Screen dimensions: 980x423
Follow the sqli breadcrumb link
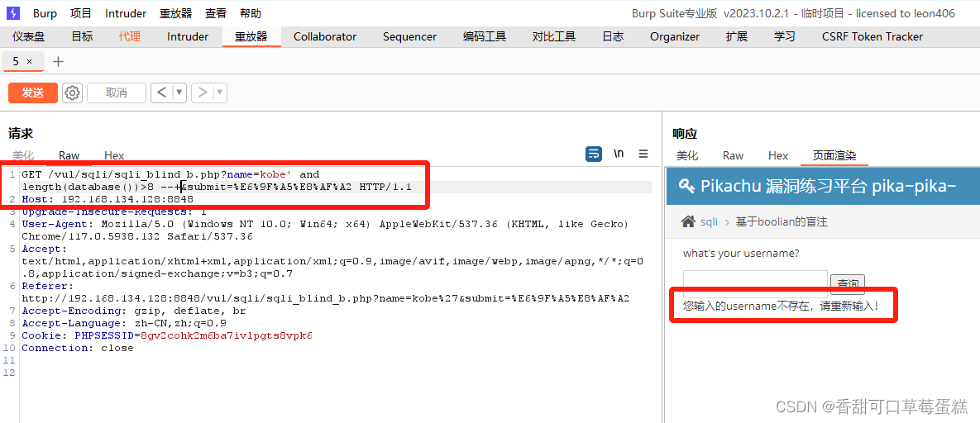[x=709, y=221]
